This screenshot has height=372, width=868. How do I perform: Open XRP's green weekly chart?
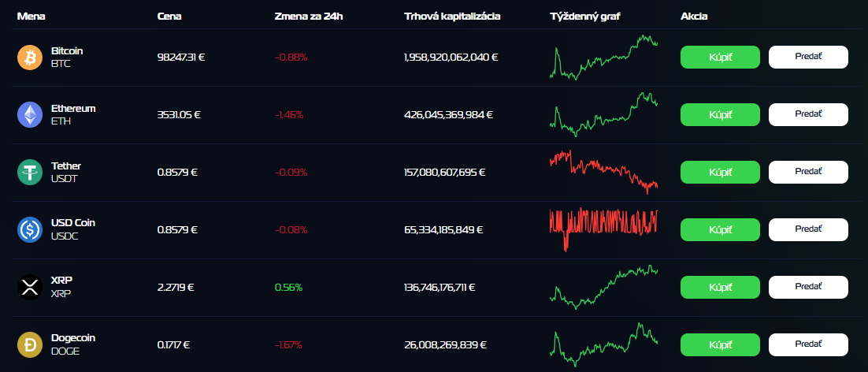[x=603, y=287]
